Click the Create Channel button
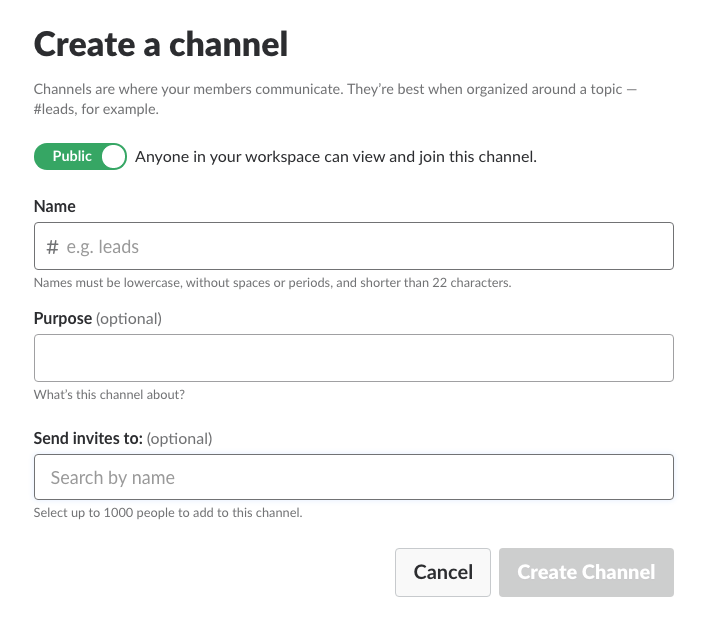 [x=586, y=573]
